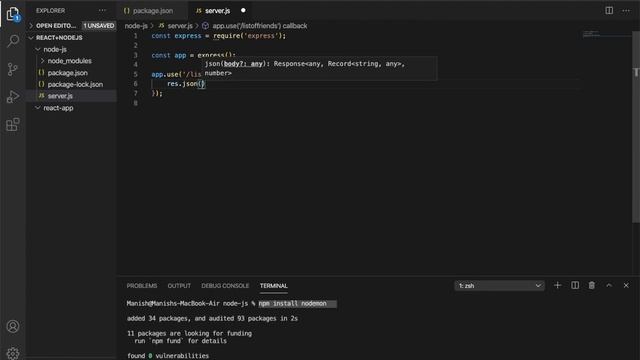The height and width of the screenshot is (360, 640).
Task: Expand the Open Editors section
Action: [x=56, y=26]
